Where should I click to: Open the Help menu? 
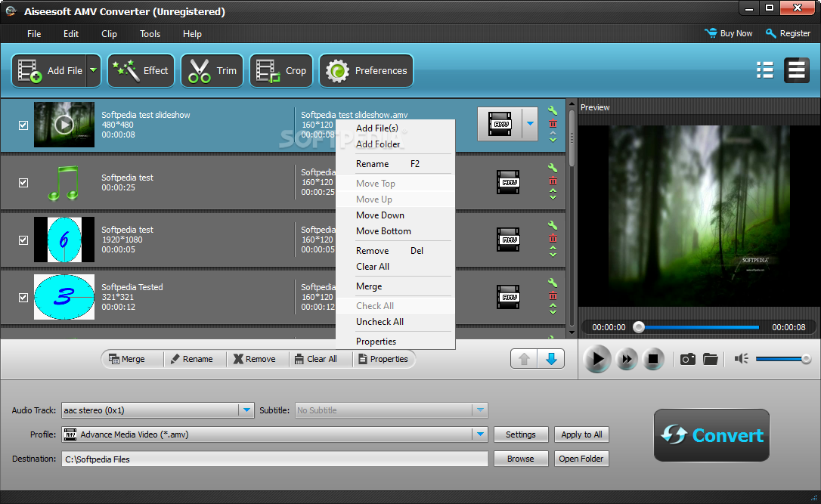pyautogui.click(x=192, y=34)
